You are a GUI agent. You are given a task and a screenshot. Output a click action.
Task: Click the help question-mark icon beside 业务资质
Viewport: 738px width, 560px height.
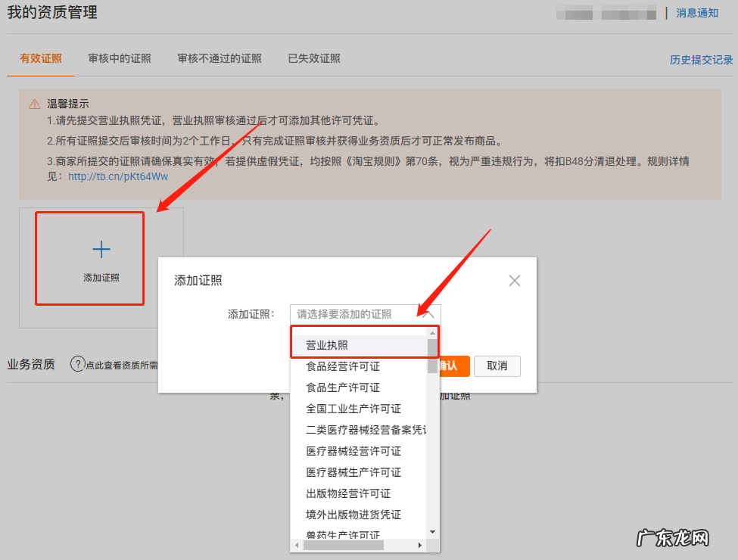coord(78,365)
